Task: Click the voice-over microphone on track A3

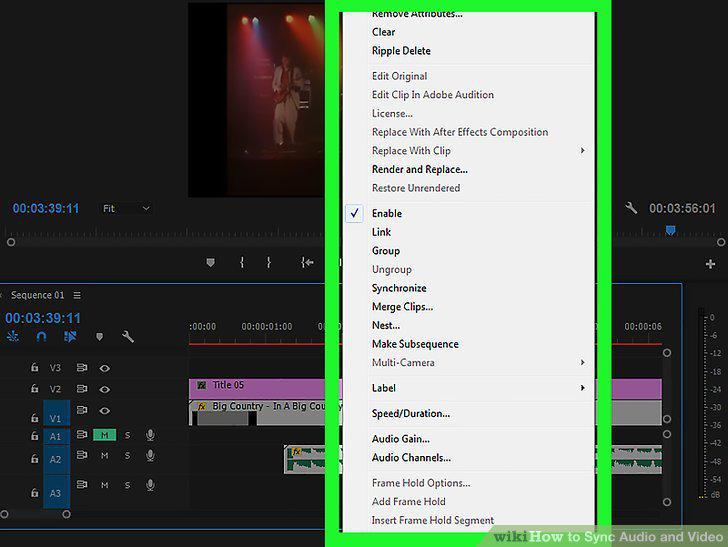Action: pos(150,485)
